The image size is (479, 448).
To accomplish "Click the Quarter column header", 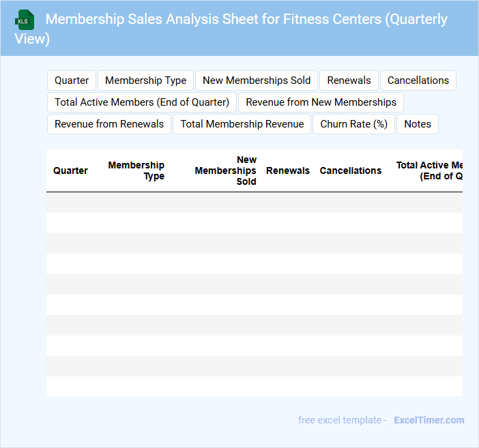I will tap(70, 170).
